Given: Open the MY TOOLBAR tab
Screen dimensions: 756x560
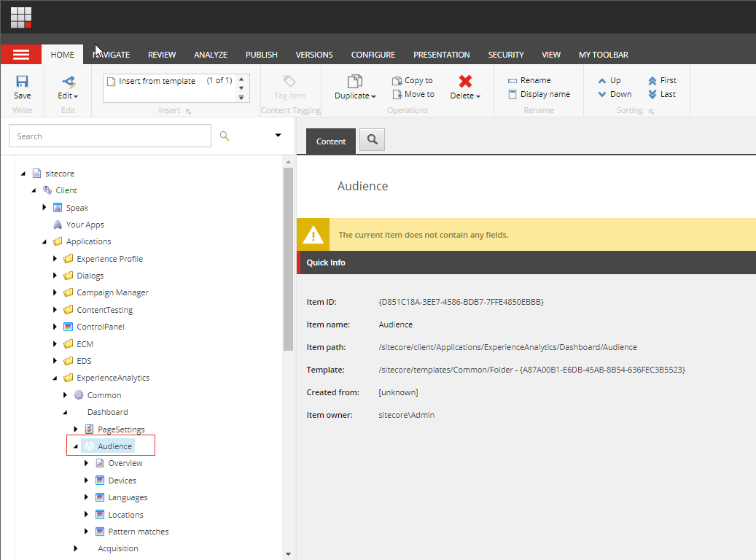Looking at the screenshot, I should tap(603, 55).
